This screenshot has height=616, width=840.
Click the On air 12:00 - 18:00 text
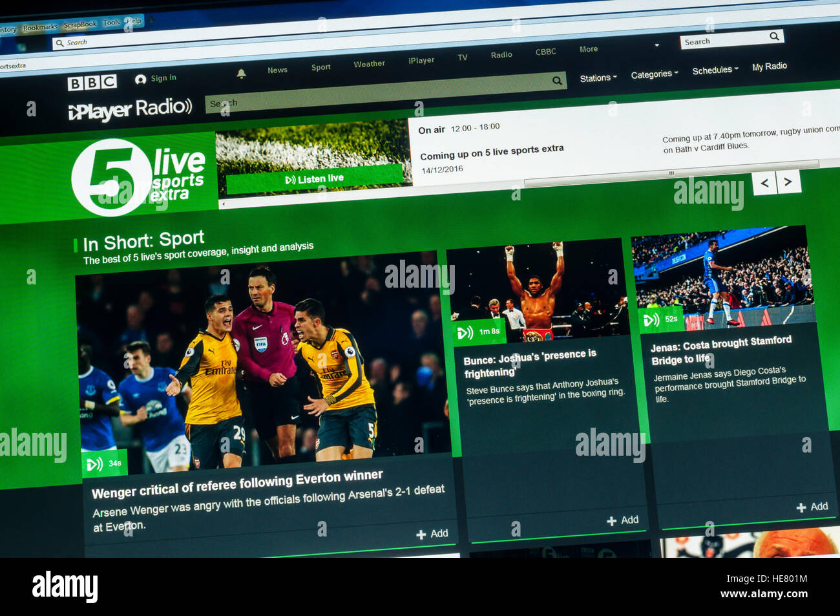459,129
